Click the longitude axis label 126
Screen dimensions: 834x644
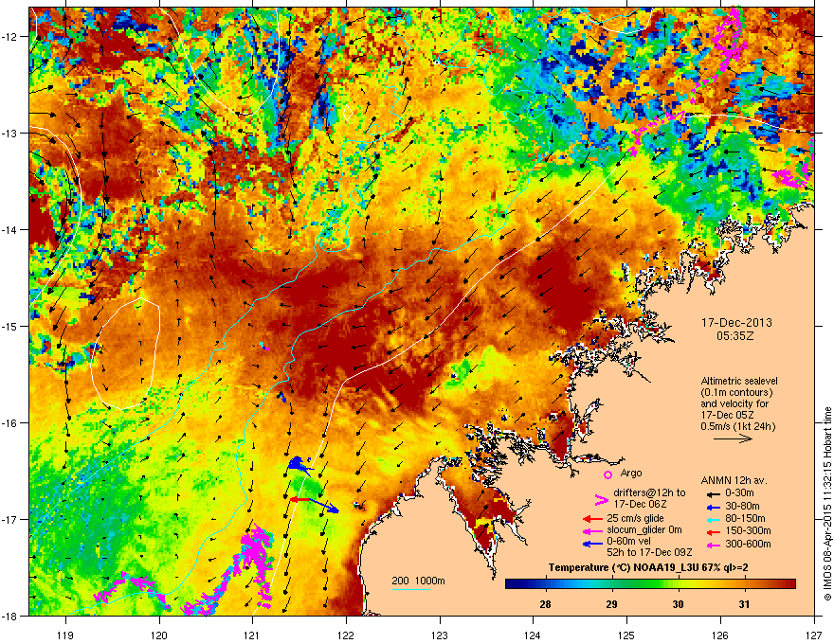pos(720,635)
